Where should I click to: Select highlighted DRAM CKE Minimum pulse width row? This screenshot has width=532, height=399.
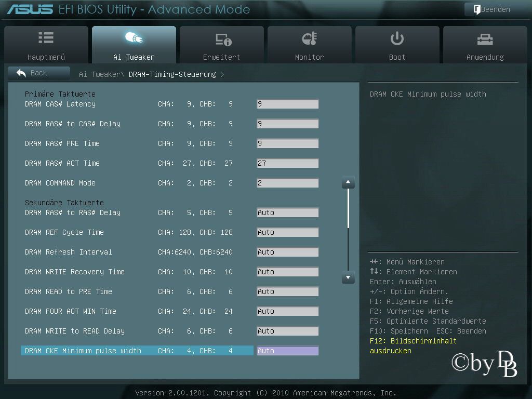tap(137, 351)
